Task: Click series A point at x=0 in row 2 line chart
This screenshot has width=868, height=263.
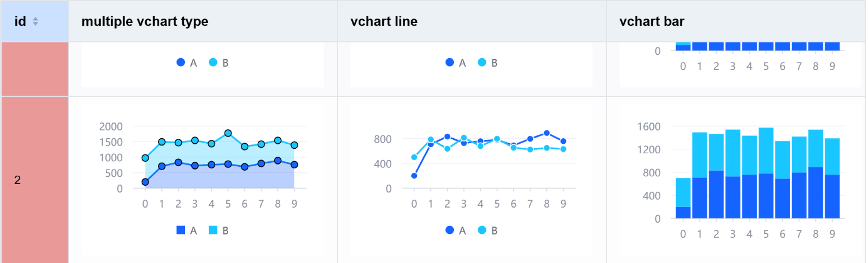Action: (414, 176)
